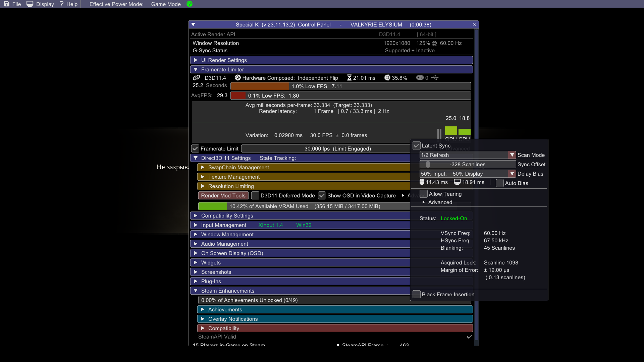Click the monitor display latency icon

(x=457, y=182)
